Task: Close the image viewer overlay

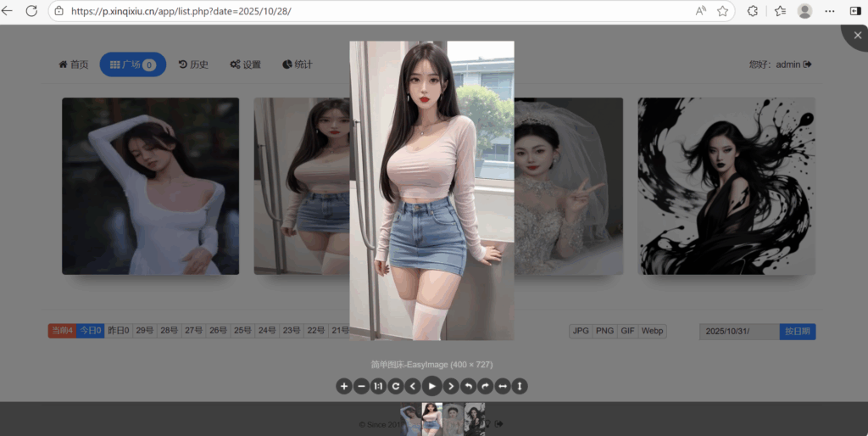Action: click(856, 36)
